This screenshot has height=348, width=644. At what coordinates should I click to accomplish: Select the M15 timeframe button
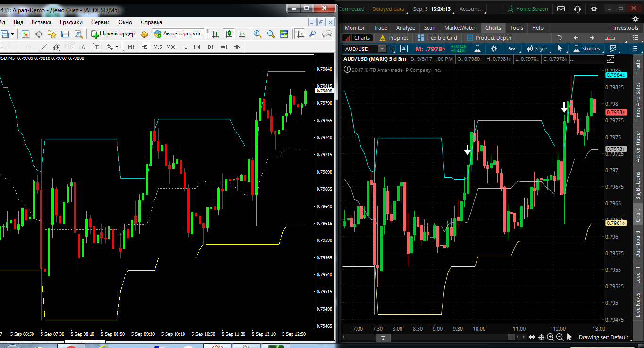click(x=158, y=47)
